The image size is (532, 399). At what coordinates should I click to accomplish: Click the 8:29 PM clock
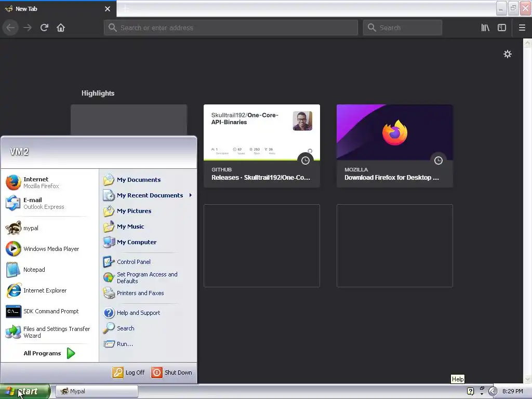513,391
